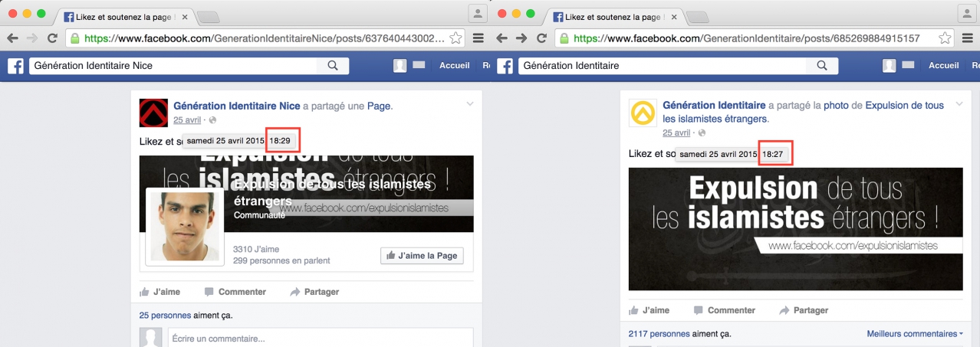Image resolution: width=980 pixels, height=347 pixels.
Task: Click privacy globe icon on right post
Action: 702,133
